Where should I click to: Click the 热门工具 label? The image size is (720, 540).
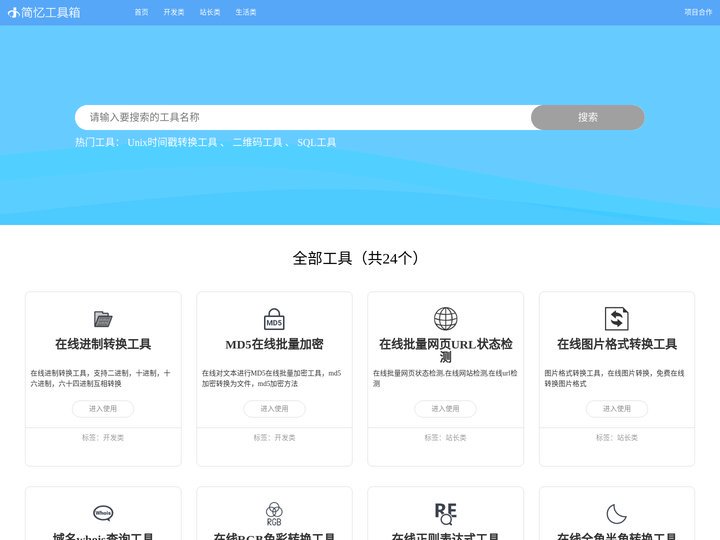(x=97, y=142)
